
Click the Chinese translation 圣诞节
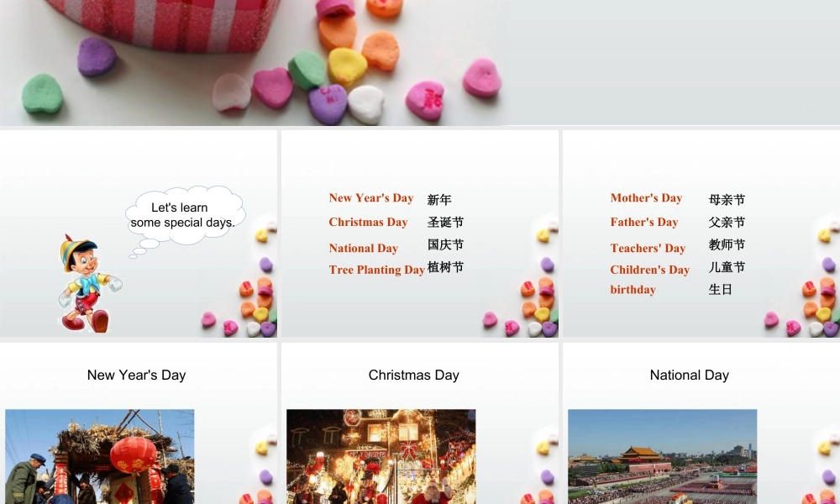tap(445, 223)
